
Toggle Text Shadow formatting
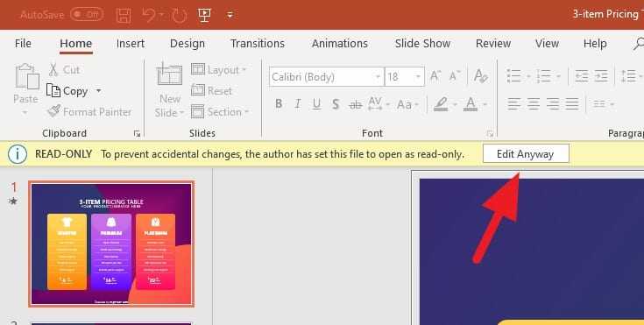click(x=336, y=104)
